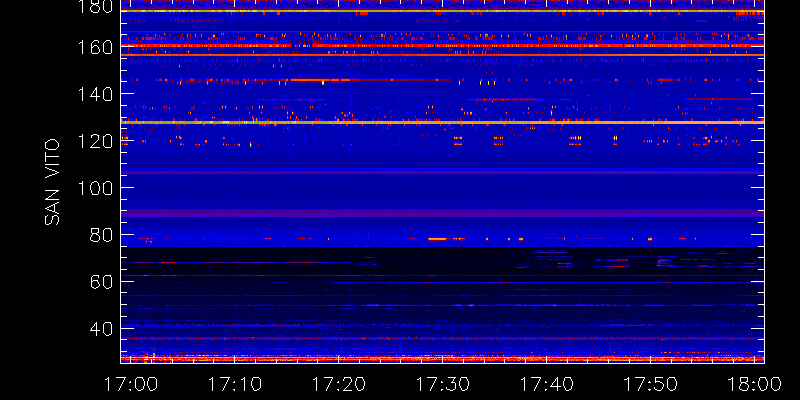This screenshot has height=400, width=800.
Task: Click the 140 frequency axis label
Action: [97, 94]
